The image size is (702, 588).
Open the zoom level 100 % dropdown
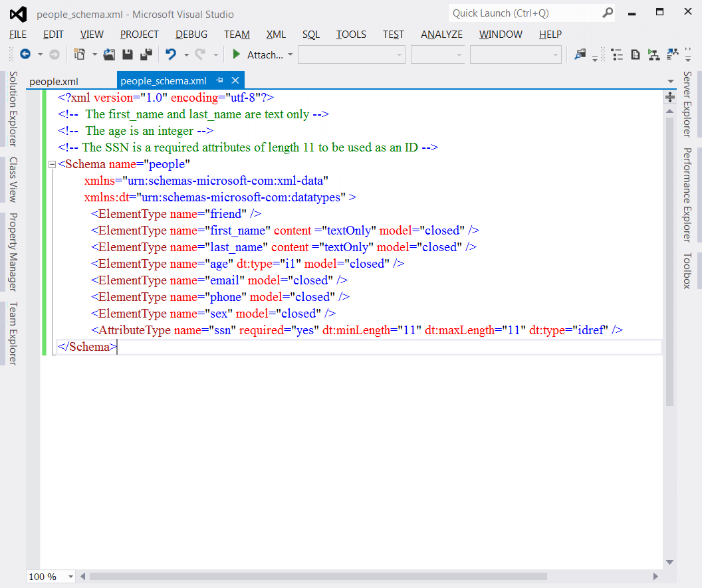[x=70, y=576]
